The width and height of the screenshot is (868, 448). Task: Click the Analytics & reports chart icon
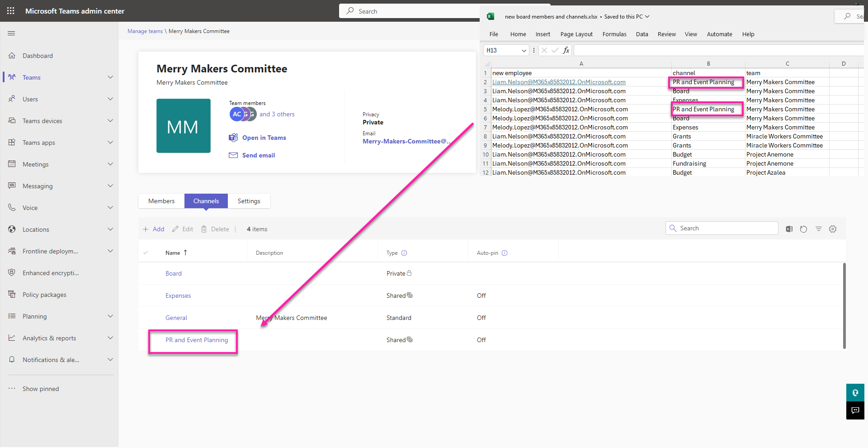coord(12,338)
